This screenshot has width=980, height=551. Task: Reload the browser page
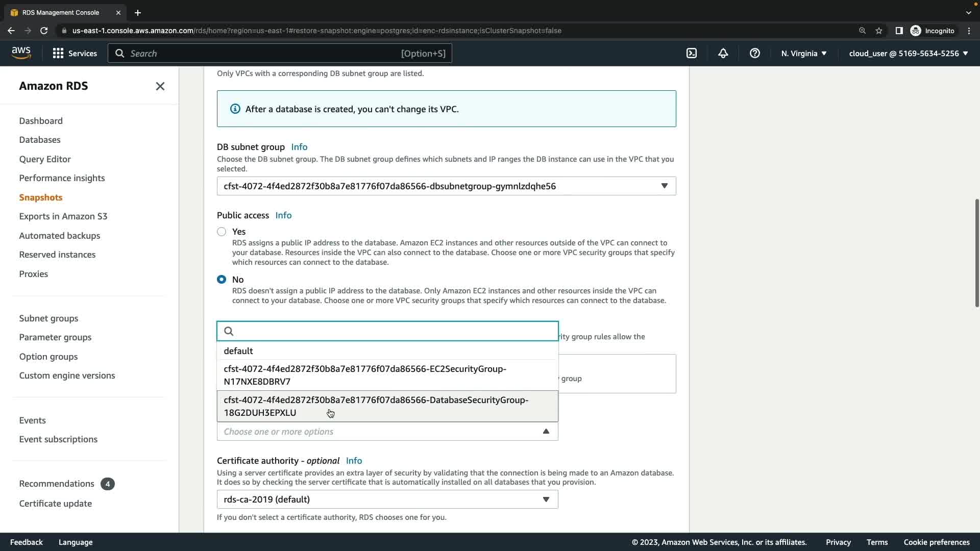(44, 31)
